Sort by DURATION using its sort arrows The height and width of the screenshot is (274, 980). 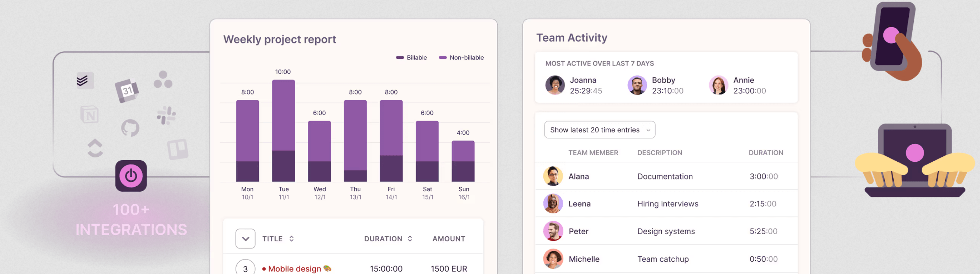(x=410, y=239)
